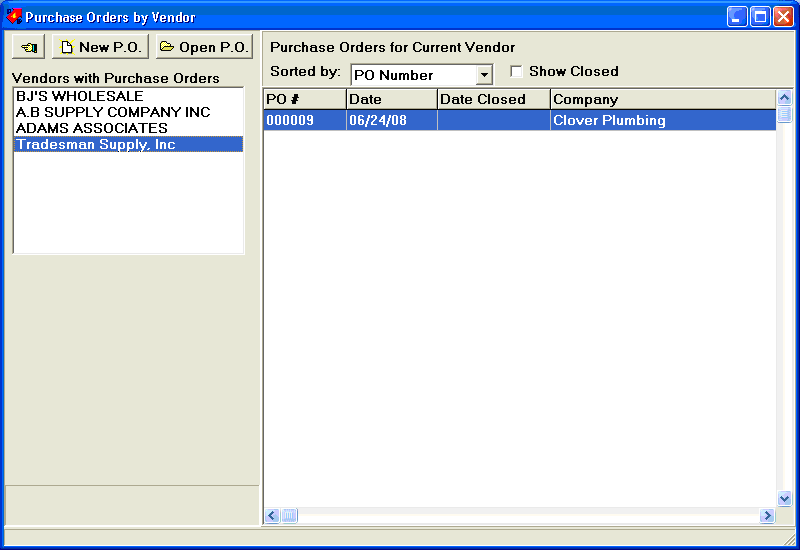Click the Company column header

(x=663, y=99)
